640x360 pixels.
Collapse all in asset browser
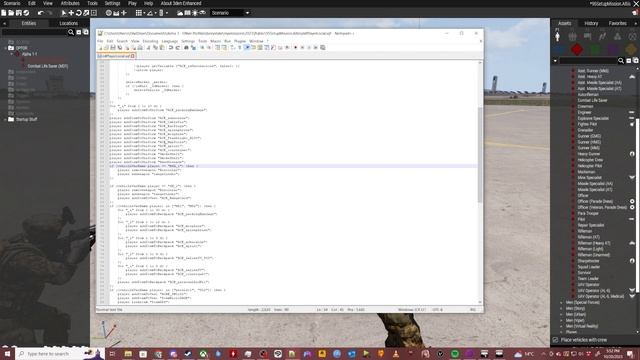click(629, 61)
